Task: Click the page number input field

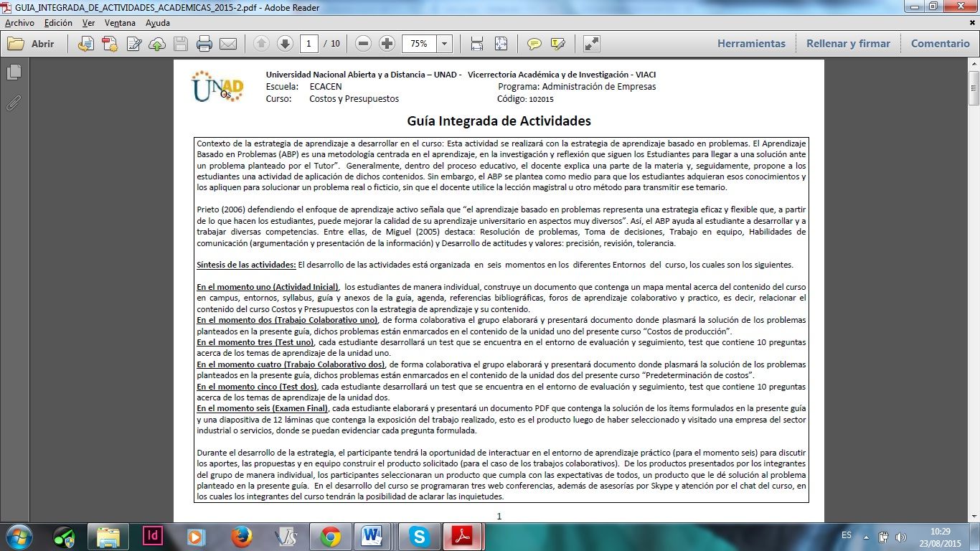Action: tap(309, 44)
